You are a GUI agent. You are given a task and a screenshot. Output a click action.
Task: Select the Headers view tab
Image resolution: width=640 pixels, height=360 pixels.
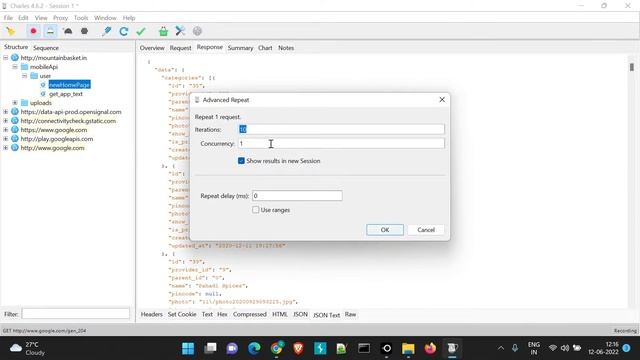(x=151, y=314)
